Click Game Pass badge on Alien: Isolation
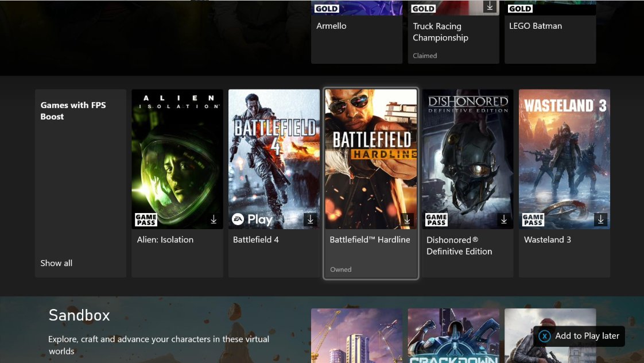This screenshot has height=363, width=644. pyautogui.click(x=146, y=219)
